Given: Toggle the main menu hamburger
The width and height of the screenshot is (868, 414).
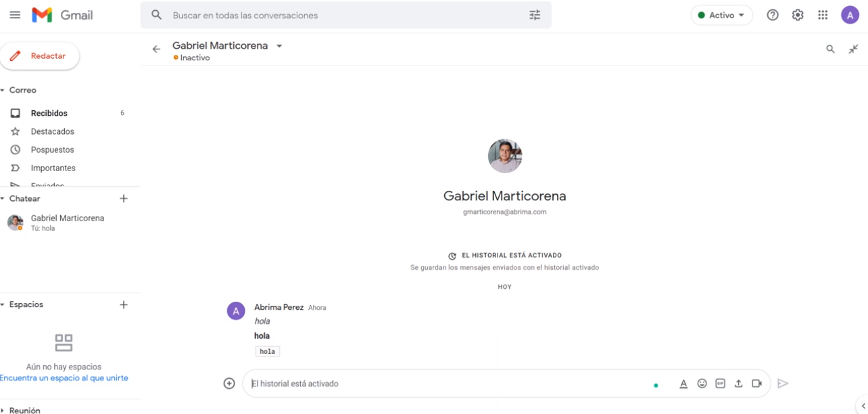Looking at the screenshot, I should (x=15, y=15).
